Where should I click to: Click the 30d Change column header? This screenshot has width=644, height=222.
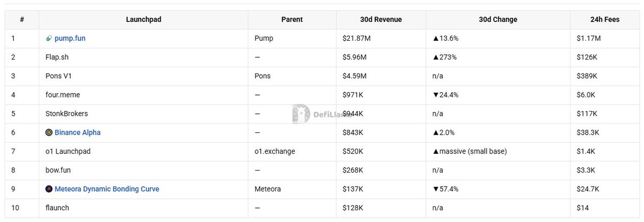coord(498,19)
